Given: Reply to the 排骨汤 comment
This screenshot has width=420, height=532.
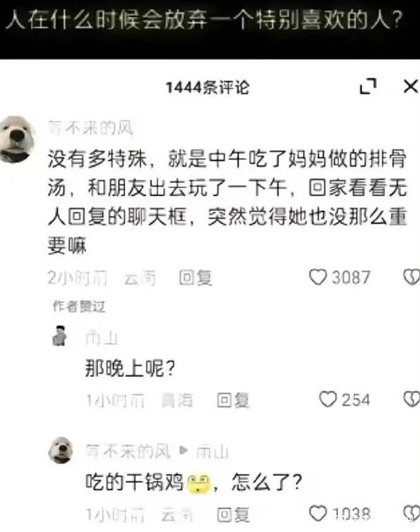Looking at the screenshot, I should coord(195,277).
